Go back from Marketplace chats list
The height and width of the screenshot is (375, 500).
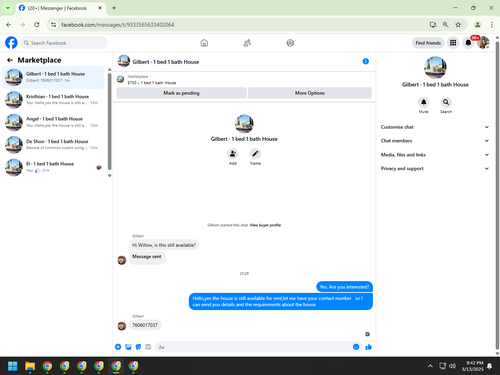pos(10,60)
